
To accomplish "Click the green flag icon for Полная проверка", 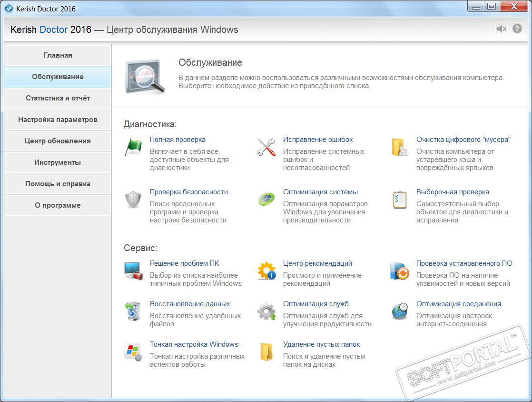I will click(133, 147).
